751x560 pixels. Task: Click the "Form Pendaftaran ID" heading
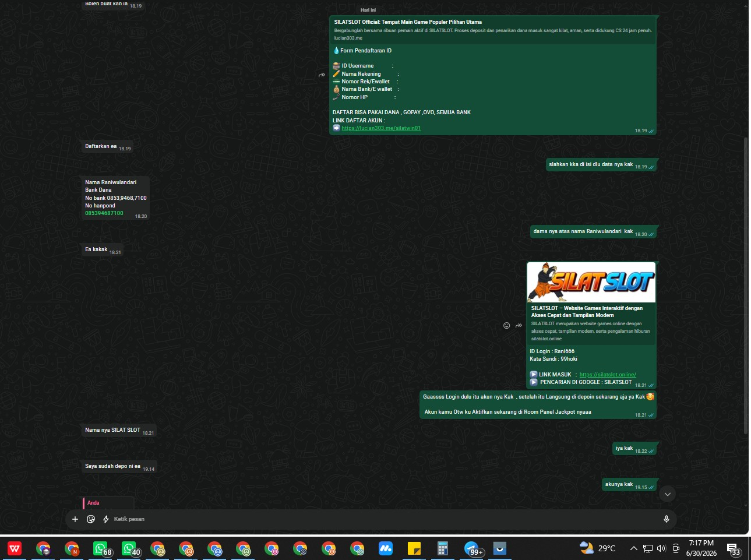(366, 51)
